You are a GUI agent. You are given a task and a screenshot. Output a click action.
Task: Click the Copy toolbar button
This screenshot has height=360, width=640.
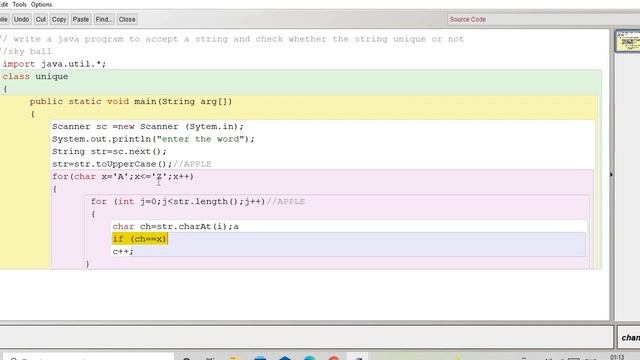(59, 19)
